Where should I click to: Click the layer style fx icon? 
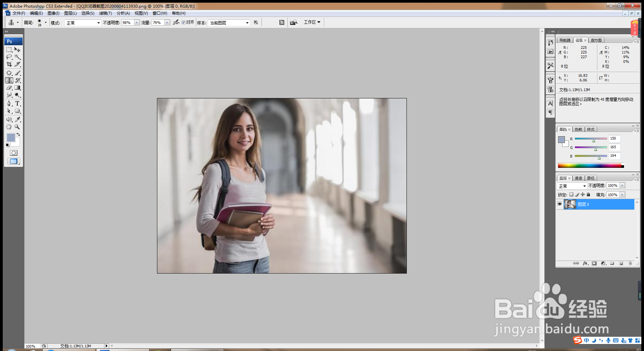pyautogui.click(x=585, y=263)
